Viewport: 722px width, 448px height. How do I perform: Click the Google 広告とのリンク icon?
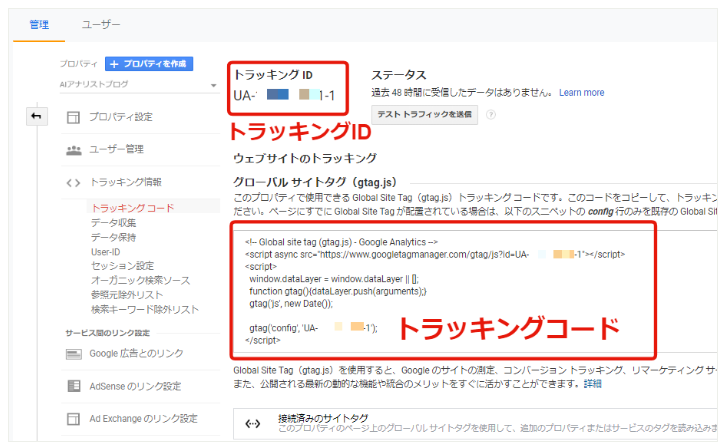tap(74, 354)
